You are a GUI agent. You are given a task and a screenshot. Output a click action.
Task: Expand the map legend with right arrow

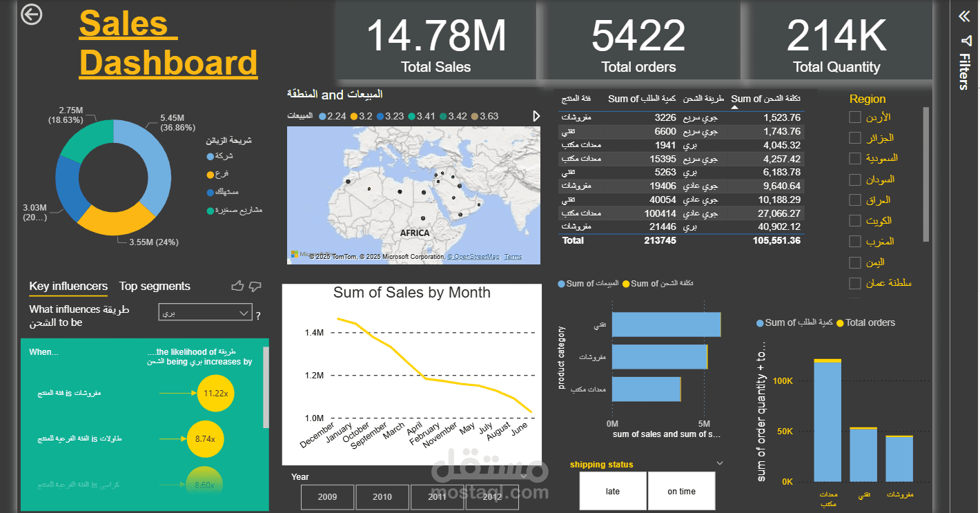pyautogui.click(x=536, y=116)
